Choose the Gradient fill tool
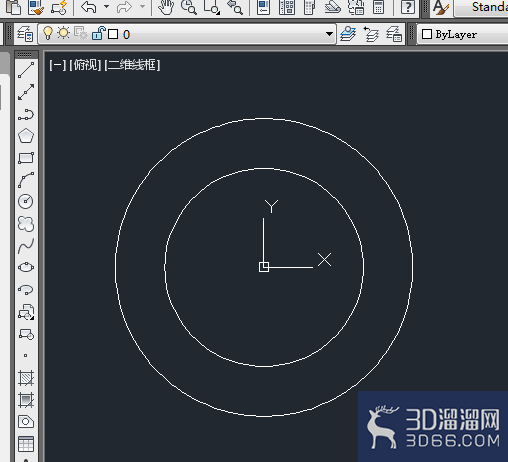508x462 pixels. pos(26,400)
